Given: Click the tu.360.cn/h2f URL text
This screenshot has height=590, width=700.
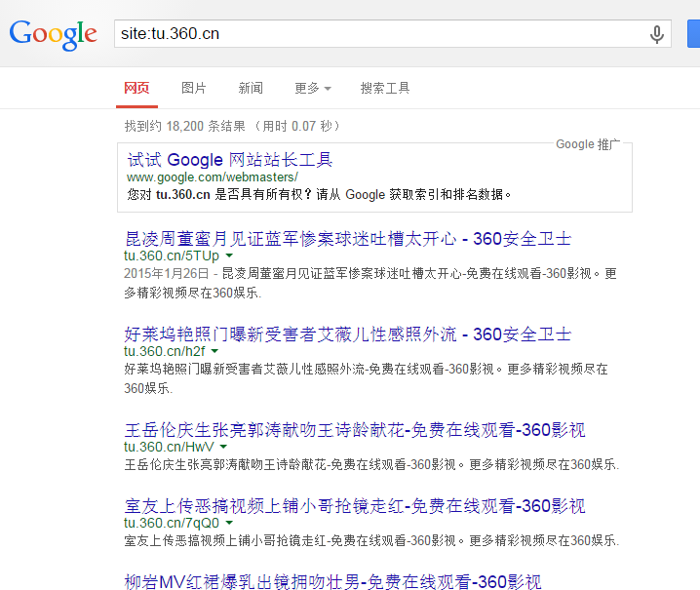Looking at the screenshot, I should 165,351.
